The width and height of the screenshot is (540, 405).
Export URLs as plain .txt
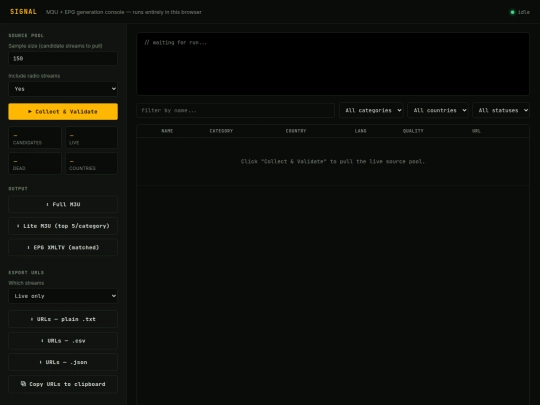click(63, 319)
